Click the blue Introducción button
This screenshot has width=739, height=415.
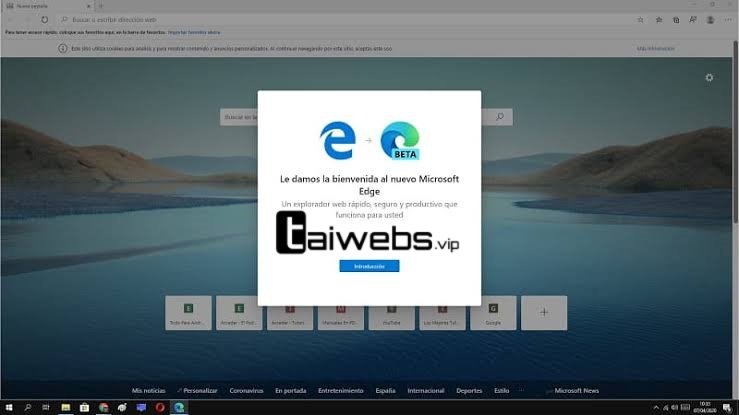coord(369,266)
